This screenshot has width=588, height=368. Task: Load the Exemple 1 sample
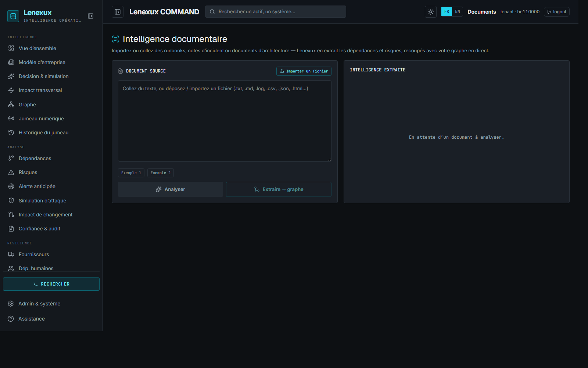[x=131, y=173]
